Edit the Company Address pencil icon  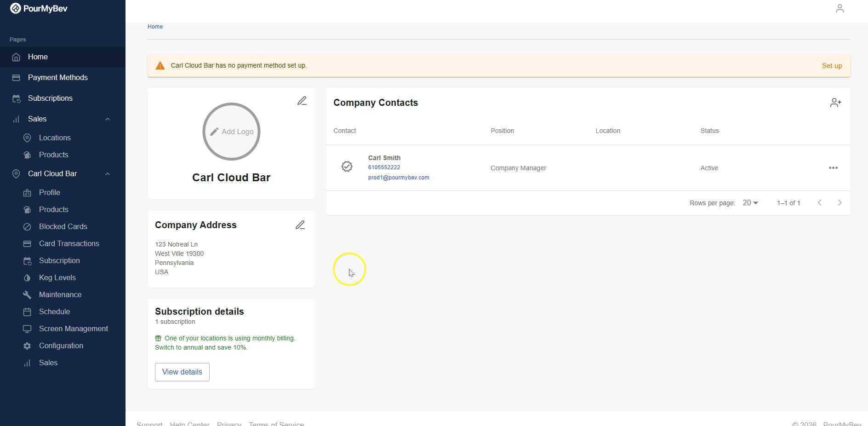point(300,225)
